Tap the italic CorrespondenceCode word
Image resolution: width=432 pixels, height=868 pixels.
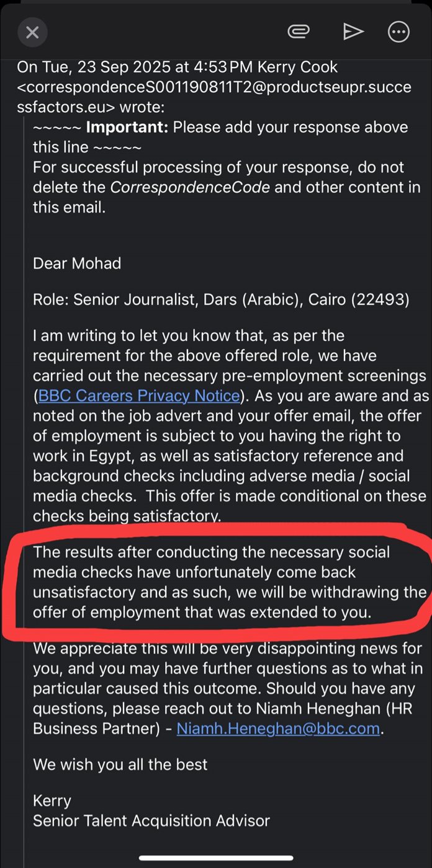click(190, 187)
